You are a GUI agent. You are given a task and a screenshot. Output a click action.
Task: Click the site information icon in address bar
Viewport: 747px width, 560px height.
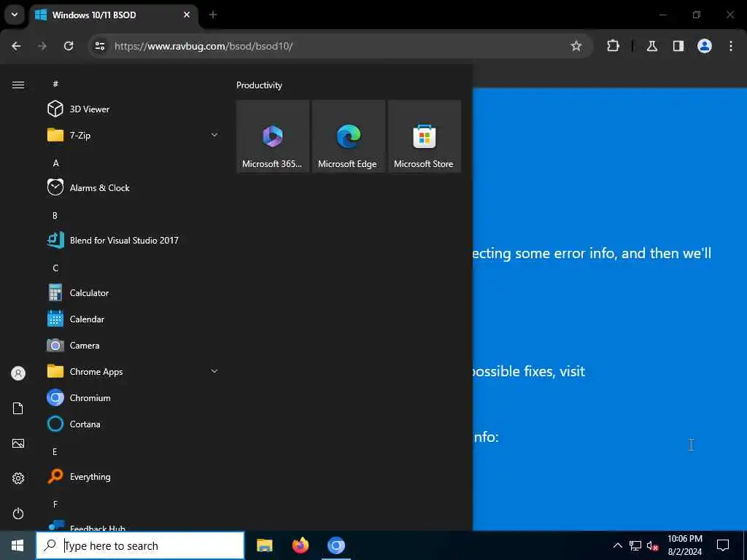[x=99, y=46]
